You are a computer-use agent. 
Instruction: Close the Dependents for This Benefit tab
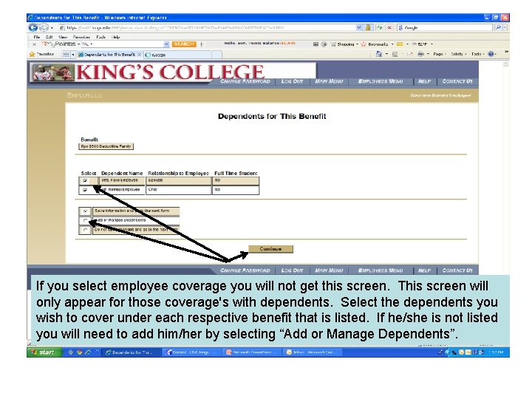click(139, 54)
